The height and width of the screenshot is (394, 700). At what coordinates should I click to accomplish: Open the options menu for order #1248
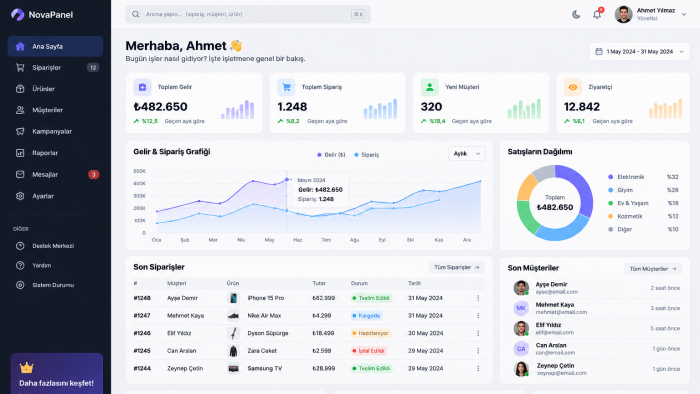click(478, 298)
